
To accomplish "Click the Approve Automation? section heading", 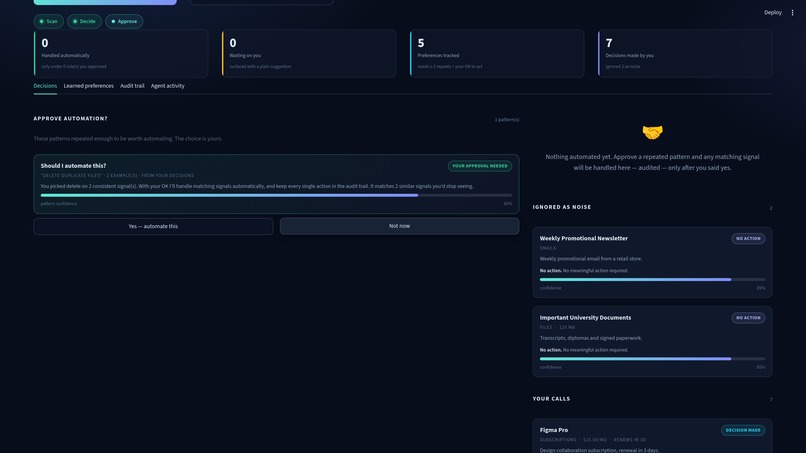I will click(x=70, y=118).
